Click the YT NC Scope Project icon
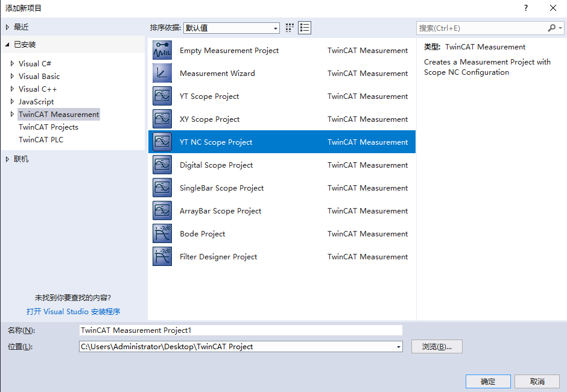567x392 pixels. pos(162,142)
